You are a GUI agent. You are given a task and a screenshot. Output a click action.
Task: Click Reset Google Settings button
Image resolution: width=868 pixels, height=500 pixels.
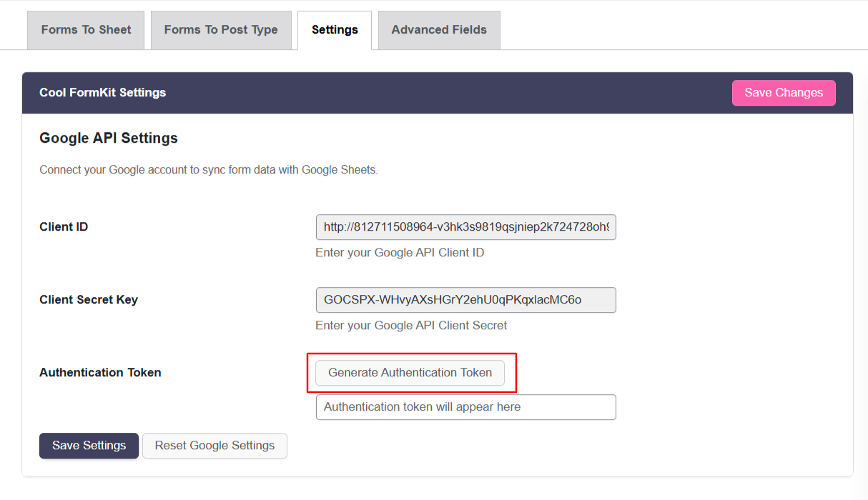point(214,446)
